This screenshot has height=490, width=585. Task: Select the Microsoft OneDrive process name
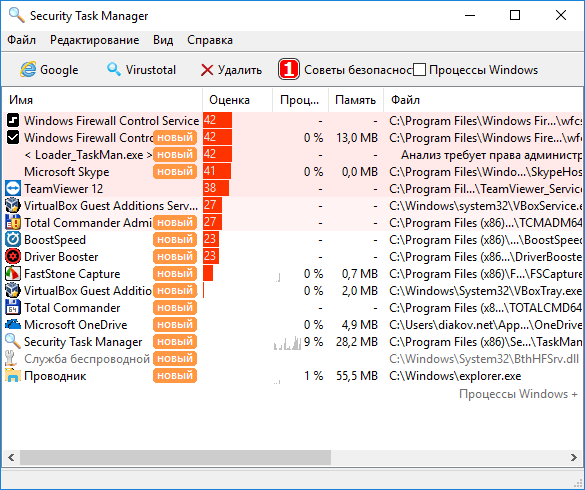(x=76, y=325)
